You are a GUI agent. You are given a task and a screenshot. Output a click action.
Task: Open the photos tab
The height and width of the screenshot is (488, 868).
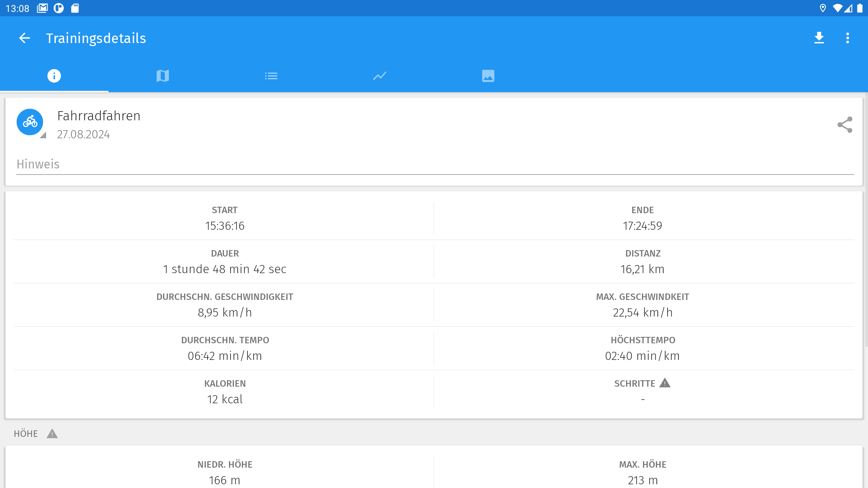coord(488,76)
